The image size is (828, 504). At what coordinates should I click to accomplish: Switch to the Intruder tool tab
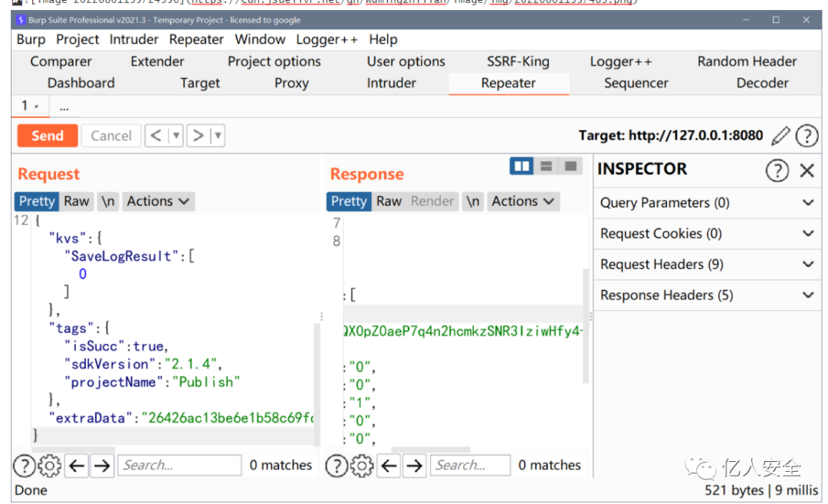pos(391,83)
